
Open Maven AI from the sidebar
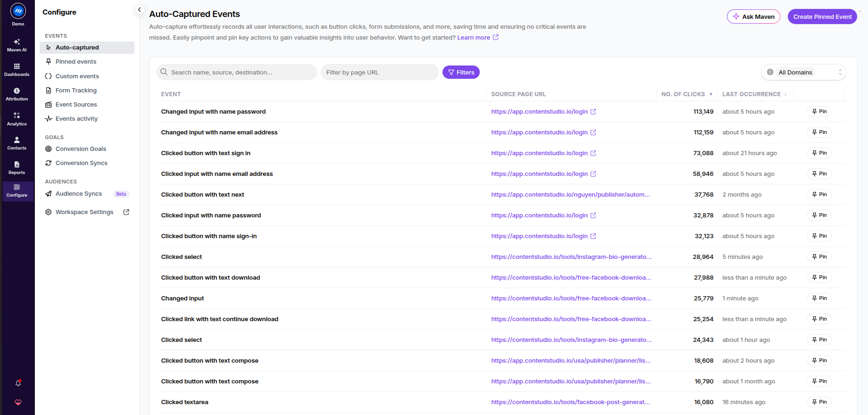coord(17,45)
